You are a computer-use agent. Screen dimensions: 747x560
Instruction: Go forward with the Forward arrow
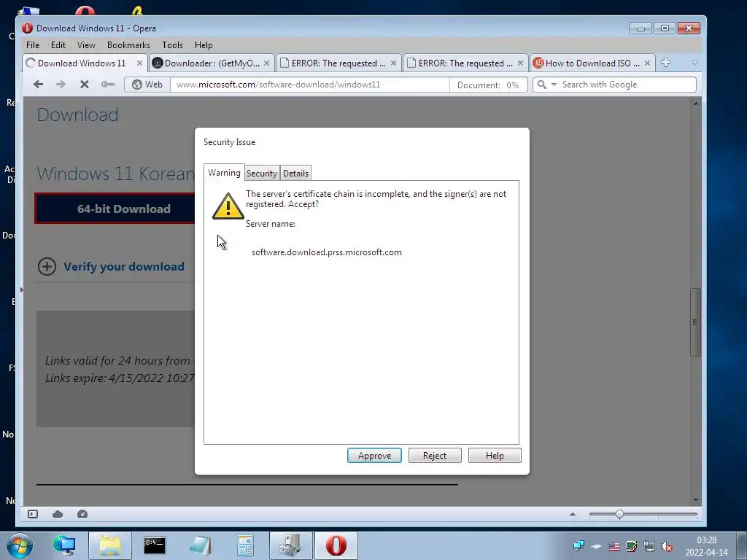coord(61,85)
